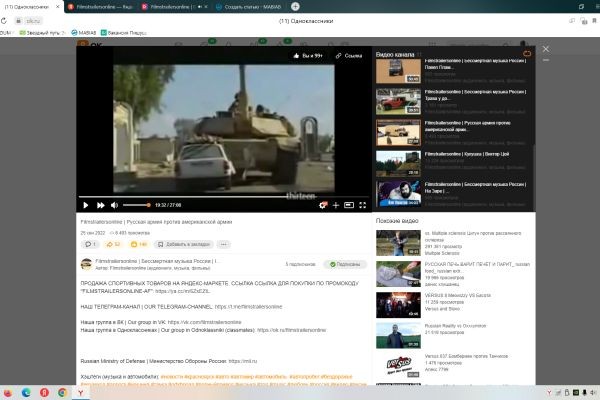Open Yandex red icon in taskbar
The image size is (600, 400).
pyautogui.click(x=44, y=393)
